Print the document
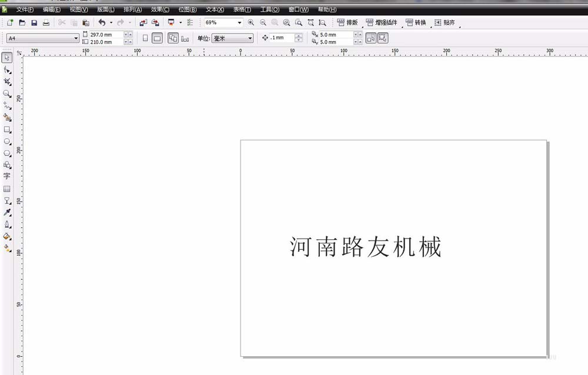The image size is (588, 375). tap(46, 22)
